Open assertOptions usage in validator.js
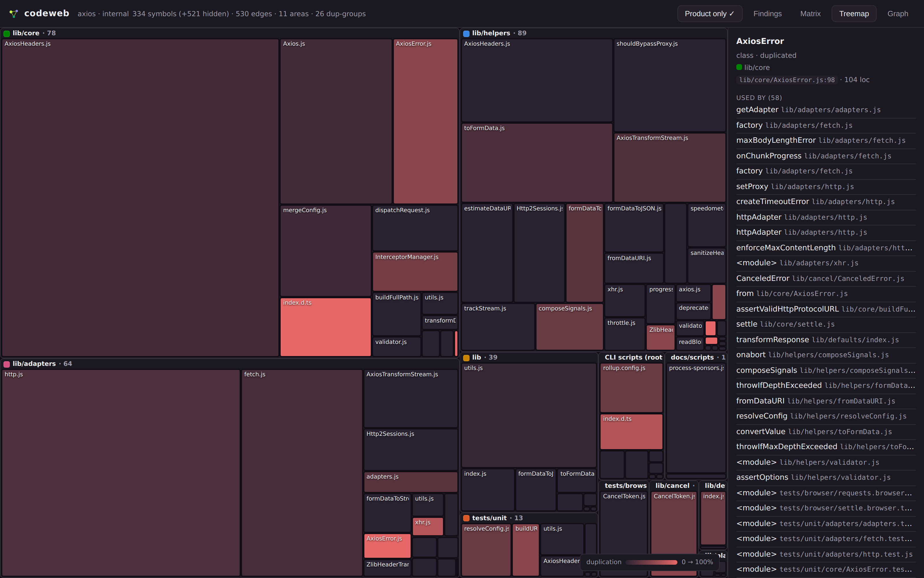Viewport: 924px width, 578px height. 826,477
